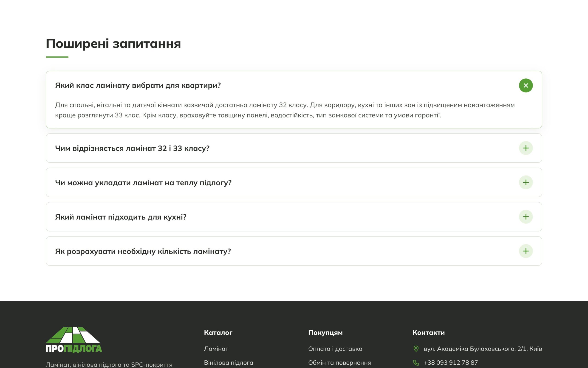The height and width of the screenshot is (368, 588).
Task: Click the ПроПідлога footer logo
Action: pos(74,340)
